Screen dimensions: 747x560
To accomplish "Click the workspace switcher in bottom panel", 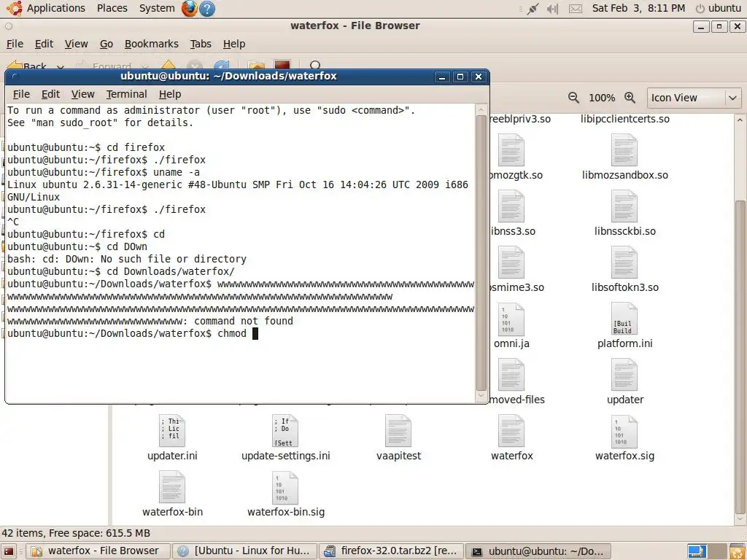I will (706, 551).
